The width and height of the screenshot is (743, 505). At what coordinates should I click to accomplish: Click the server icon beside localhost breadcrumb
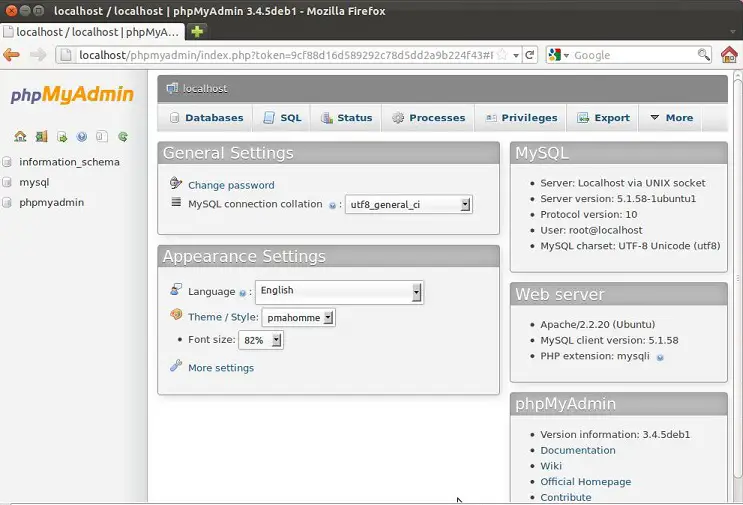(x=172, y=88)
